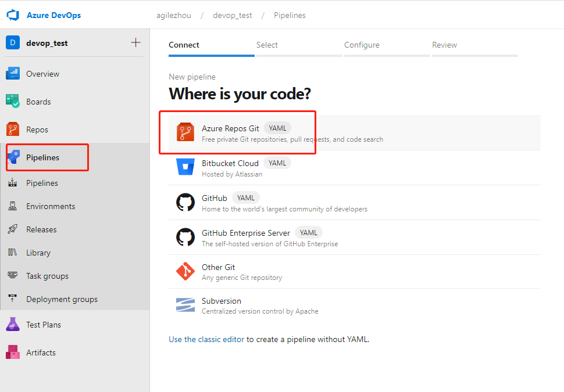Image resolution: width=564 pixels, height=392 pixels.
Task: Open the devop_test breadcrumb link
Action: point(233,16)
